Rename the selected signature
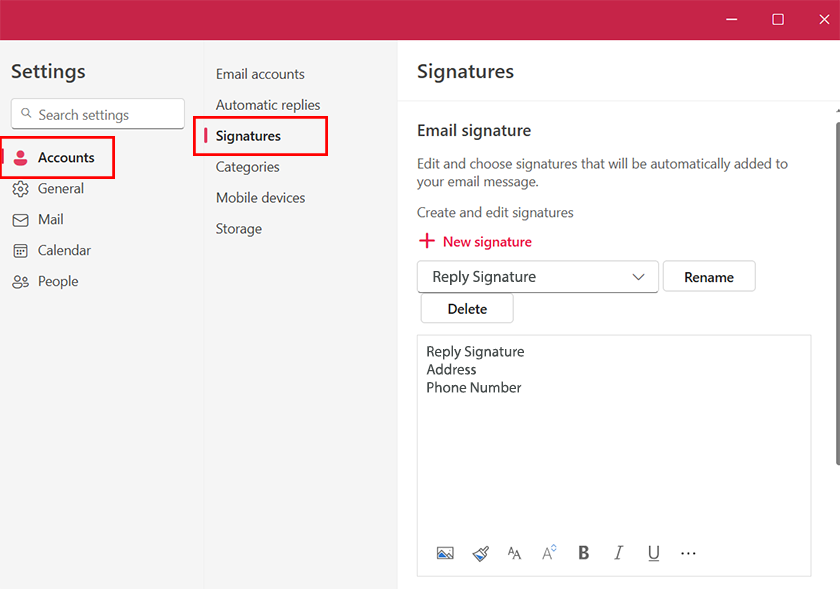Viewport: 840px width, 589px height. pos(708,277)
